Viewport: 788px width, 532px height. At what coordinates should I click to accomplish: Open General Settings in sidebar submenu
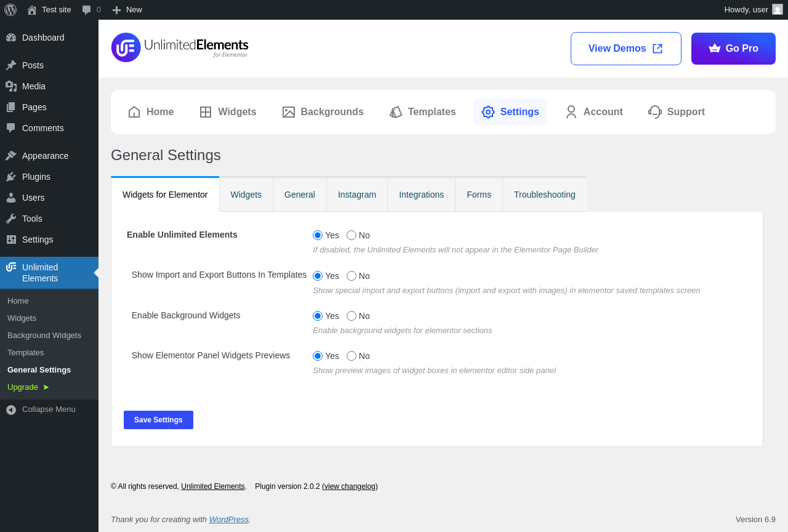pyautogui.click(x=39, y=370)
